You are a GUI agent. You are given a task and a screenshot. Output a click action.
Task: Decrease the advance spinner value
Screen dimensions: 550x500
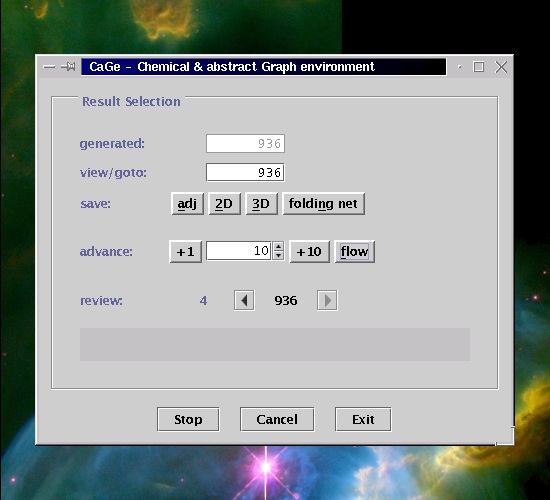click(279, 255)
